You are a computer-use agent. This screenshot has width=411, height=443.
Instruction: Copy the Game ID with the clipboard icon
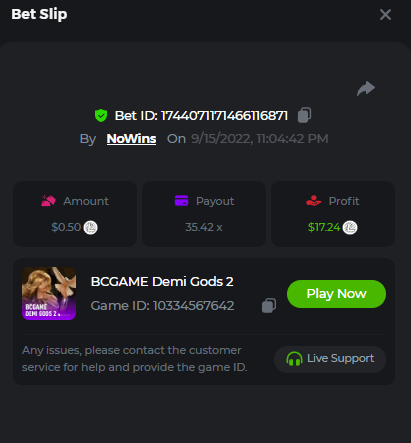(269, 305)
